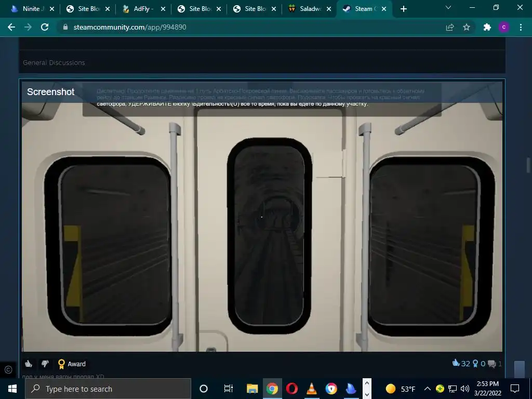Close the Saladworks tab
Screen dimensions: 532x399
[x=329, y=9]
